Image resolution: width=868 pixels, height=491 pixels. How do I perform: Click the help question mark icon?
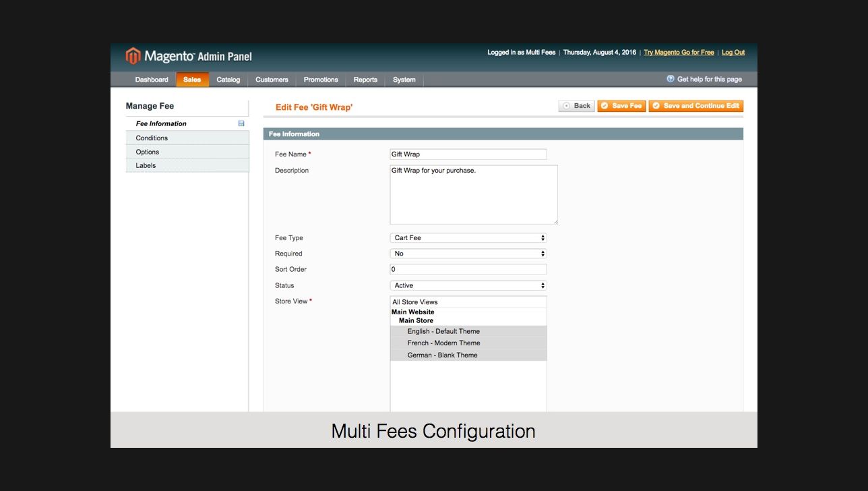(x=671, y=79)
